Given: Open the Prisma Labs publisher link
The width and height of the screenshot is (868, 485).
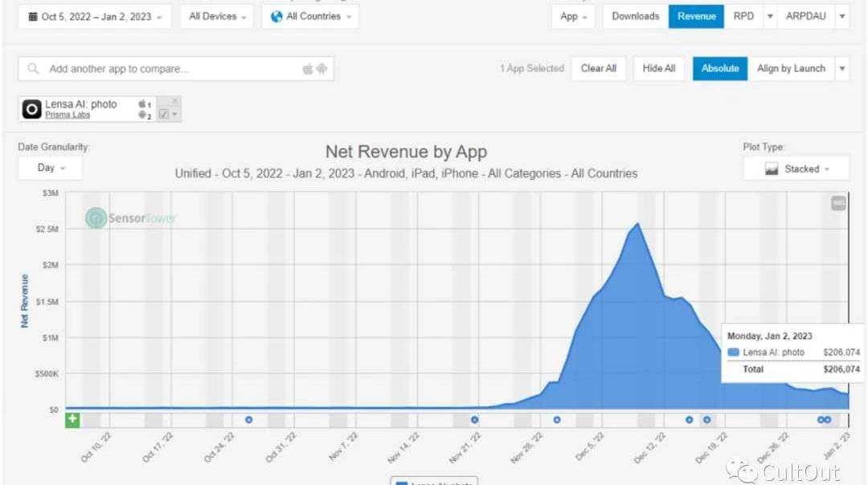Looking at the screenshot, I should pos(68,116).
